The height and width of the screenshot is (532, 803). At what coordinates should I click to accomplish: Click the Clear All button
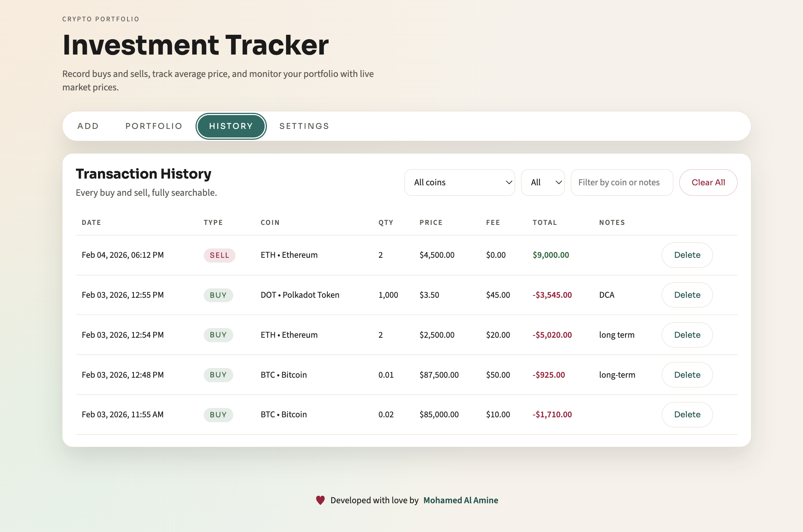[708, 182]
